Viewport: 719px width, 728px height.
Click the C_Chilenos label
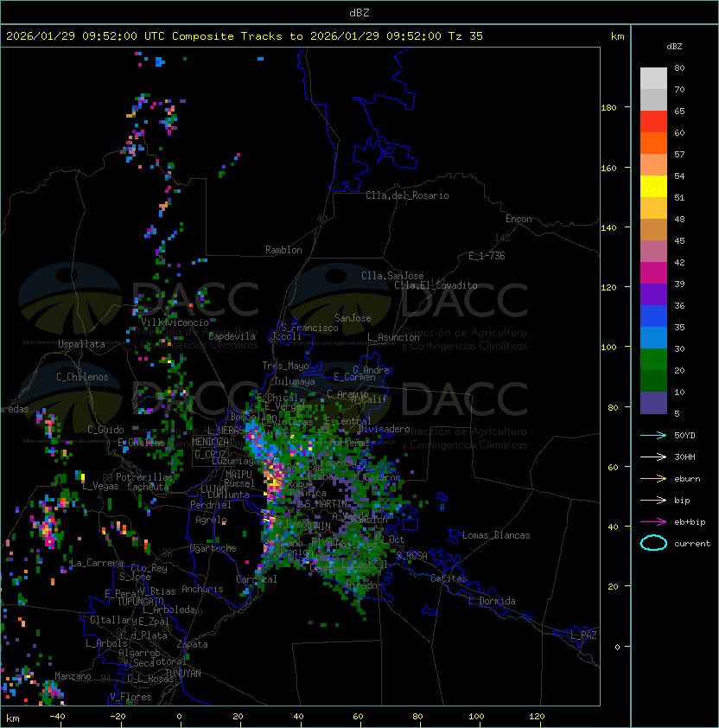[82, 377]
